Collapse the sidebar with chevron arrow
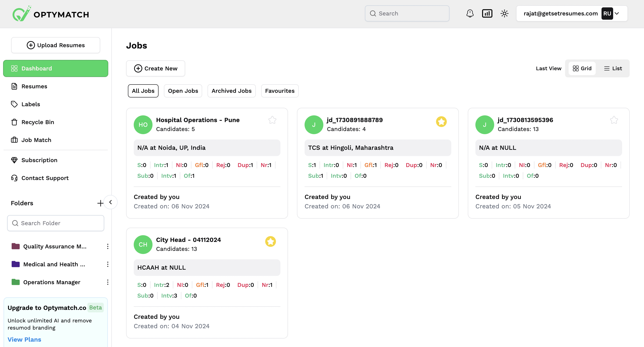 click(x=110, y=202)
